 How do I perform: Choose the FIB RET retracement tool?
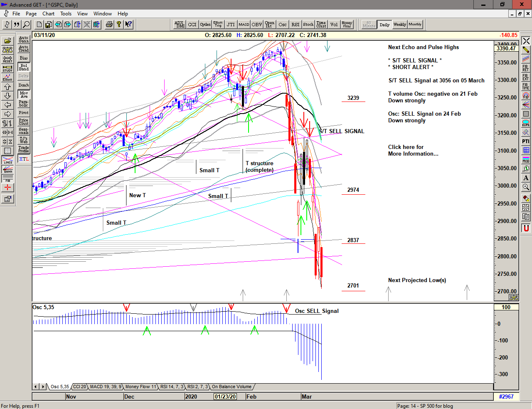[x=526, y=68]
